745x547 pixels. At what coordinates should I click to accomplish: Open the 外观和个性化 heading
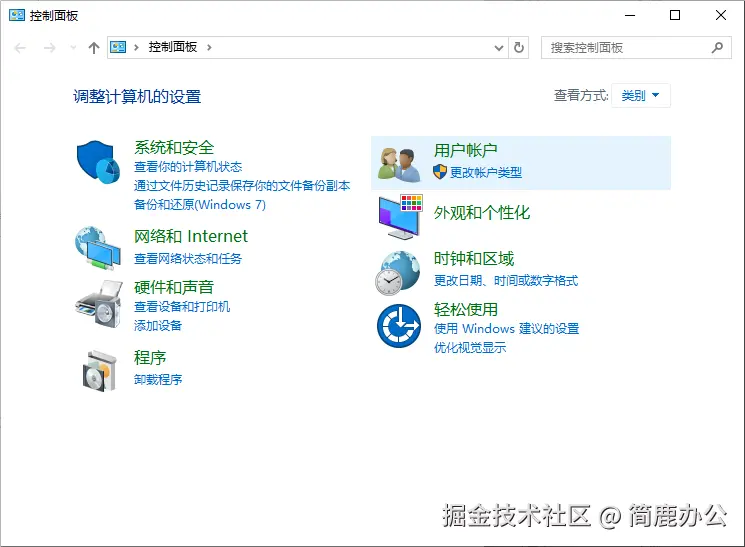tap(481, 212)
